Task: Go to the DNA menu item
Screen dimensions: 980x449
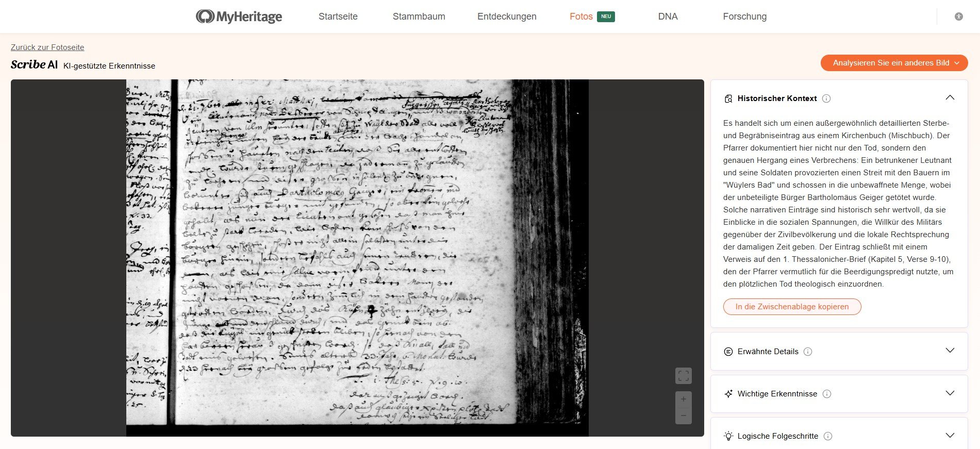Action: pos(668,16)
